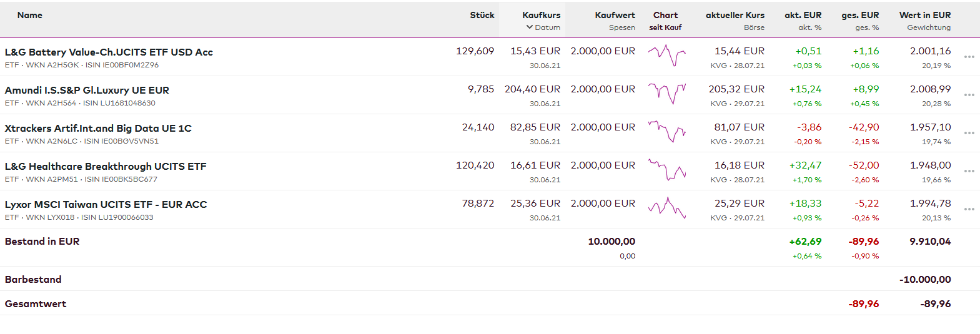Sort table by Name column
Image resolution: width=980 pixels, height=334 pixels.
30,15
